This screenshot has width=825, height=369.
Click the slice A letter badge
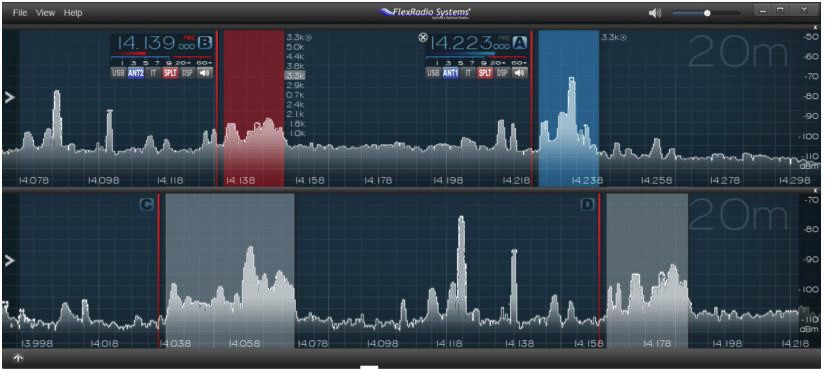pos(520,42)
